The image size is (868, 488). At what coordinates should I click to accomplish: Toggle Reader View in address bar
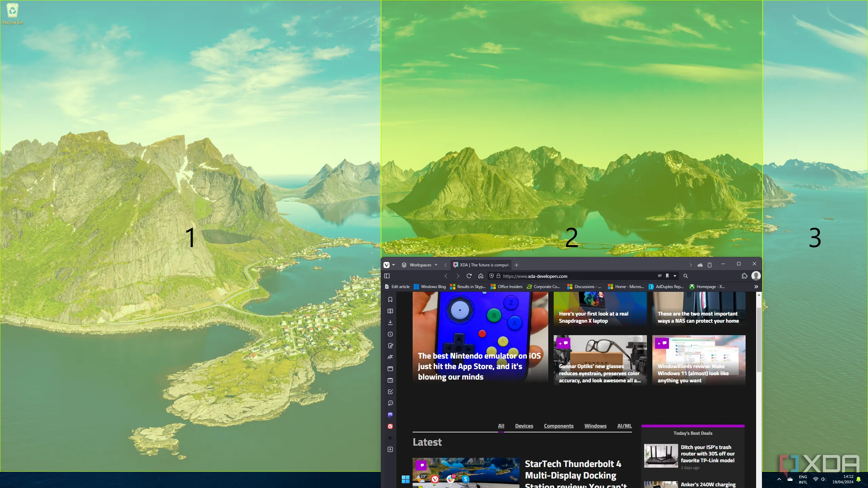(660, 276)
